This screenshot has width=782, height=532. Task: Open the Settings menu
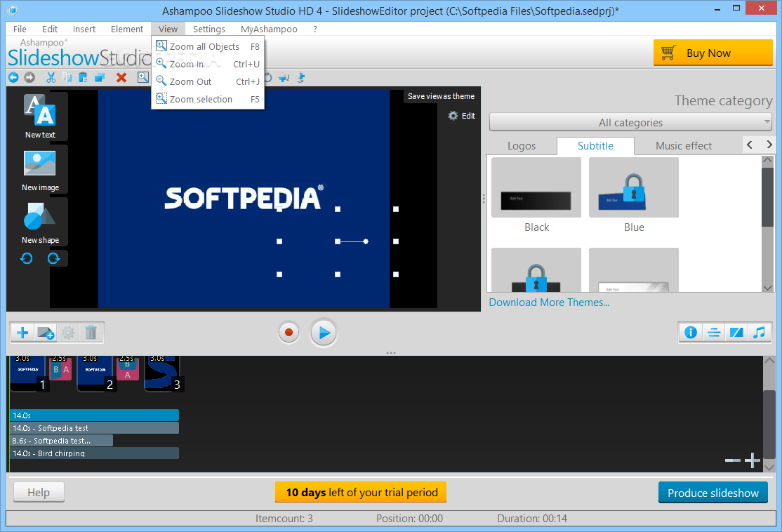click(209, 29)
